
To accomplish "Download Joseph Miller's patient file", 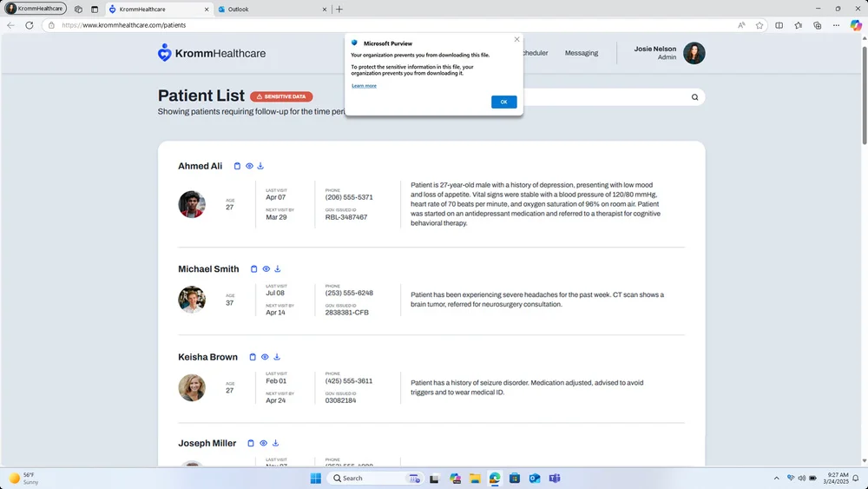I will point(276,443).
